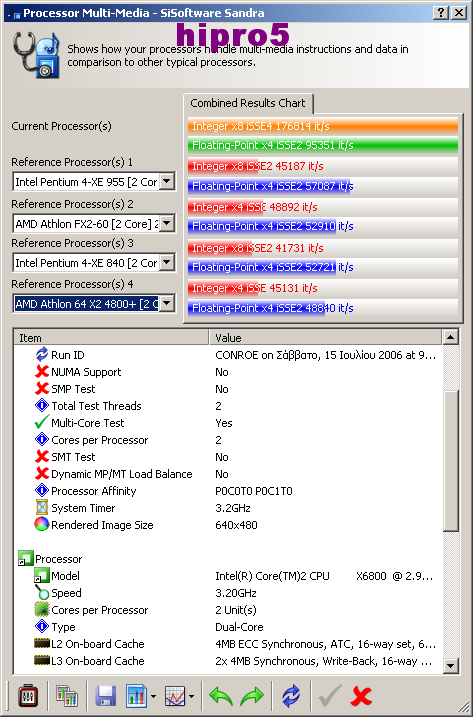Click the help question mark title button

pyautogui.click(x=440, y=12)
